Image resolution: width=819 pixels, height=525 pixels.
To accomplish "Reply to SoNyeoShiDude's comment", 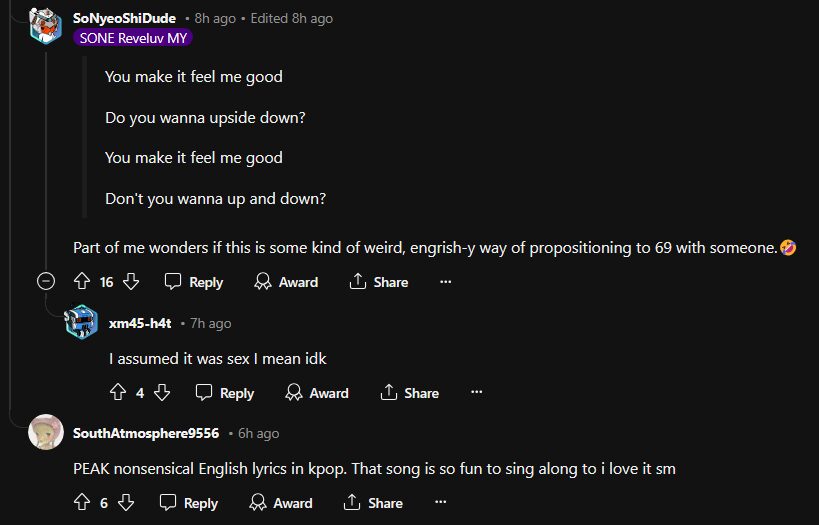I will click(x=194, y=282).
